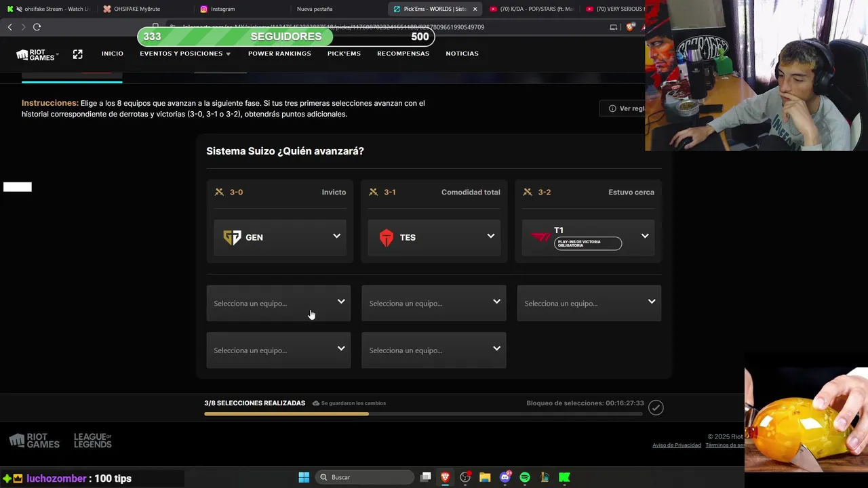Go to POWER RANKINGS

pos(279,54)
